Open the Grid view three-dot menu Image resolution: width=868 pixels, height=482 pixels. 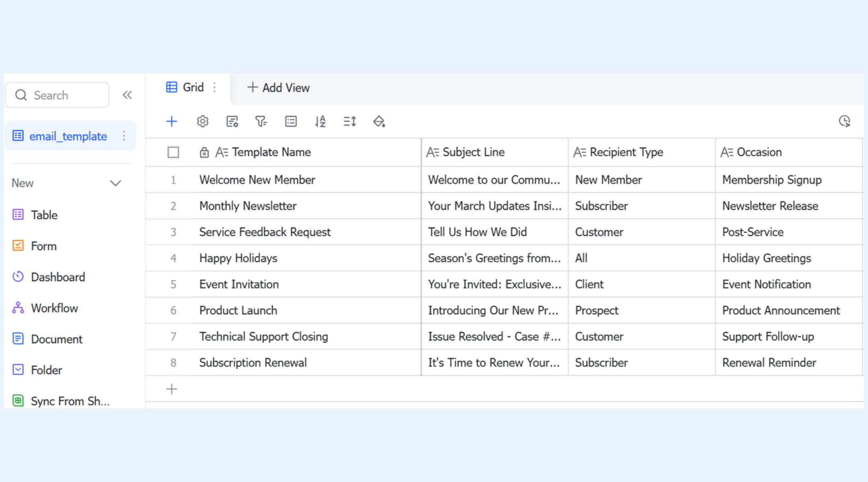tap(215, 87)
